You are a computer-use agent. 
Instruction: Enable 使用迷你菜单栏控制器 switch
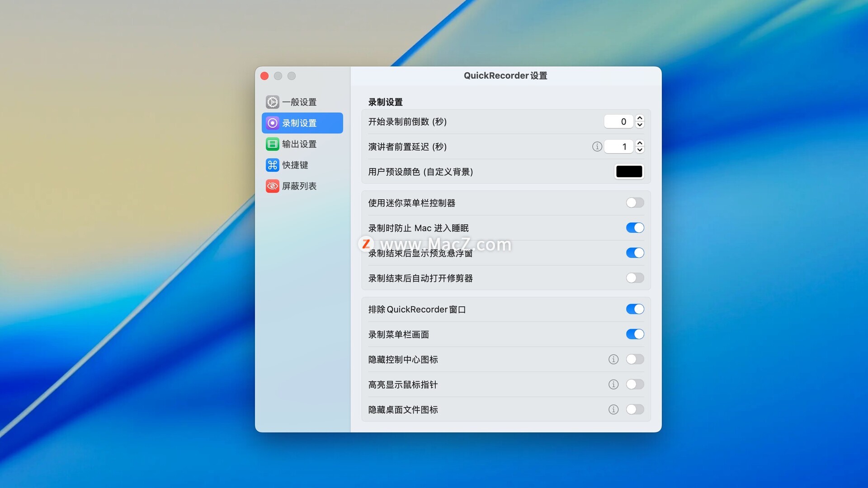click(635, 203)
